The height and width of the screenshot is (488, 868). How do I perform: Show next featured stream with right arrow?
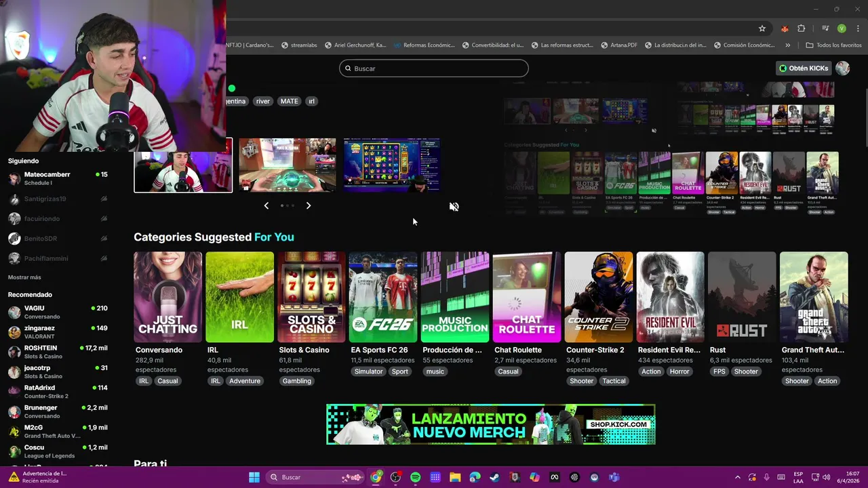click(309, 205)
